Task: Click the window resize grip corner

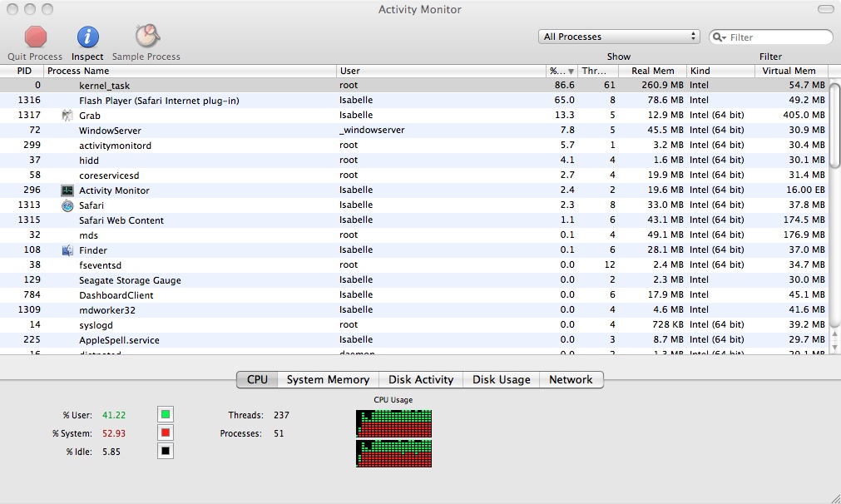Action: click(834, 498)
